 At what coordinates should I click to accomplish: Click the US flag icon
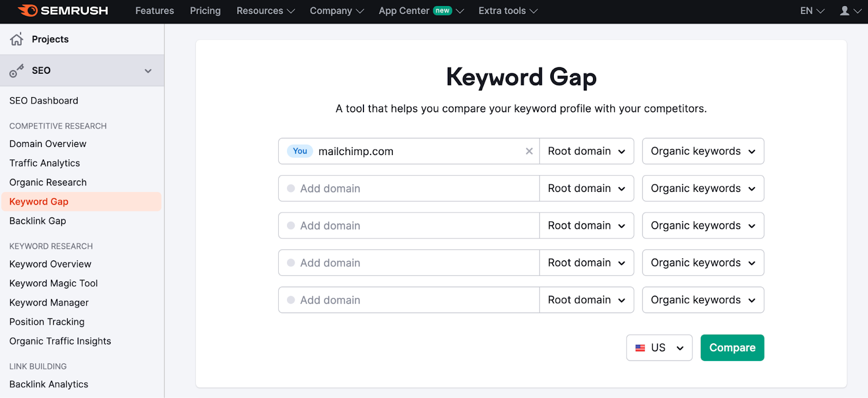coord(640,348)
